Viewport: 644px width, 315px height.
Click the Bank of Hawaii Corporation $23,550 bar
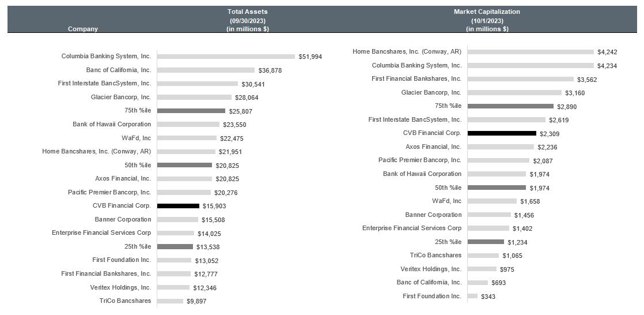(x=188, y=125)
